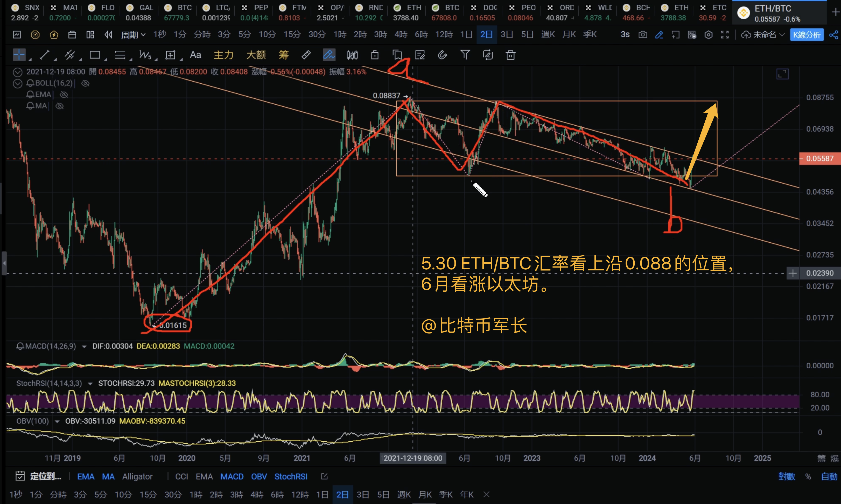Image resolution: width=841 pixels, height=504 pixels.
Task: Open the 周期 period dropdown
Action: click(x=133, y=35)
